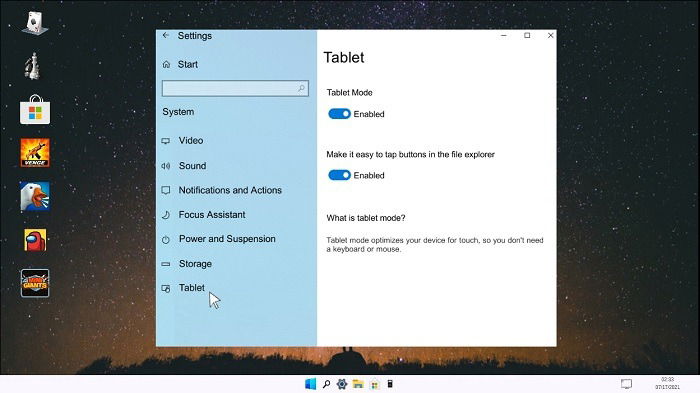Open the Store icon on the taskbar
This screenshot has height=393, width=700.
(x=375, y=385)
